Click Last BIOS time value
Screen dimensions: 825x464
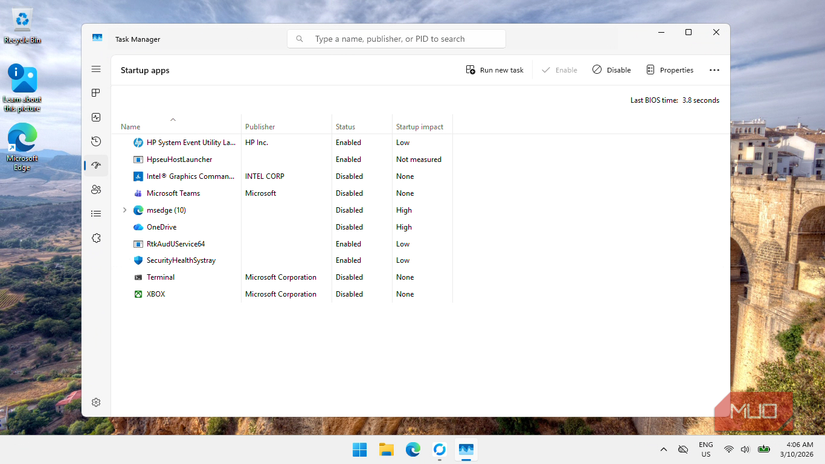pos(701,100)
